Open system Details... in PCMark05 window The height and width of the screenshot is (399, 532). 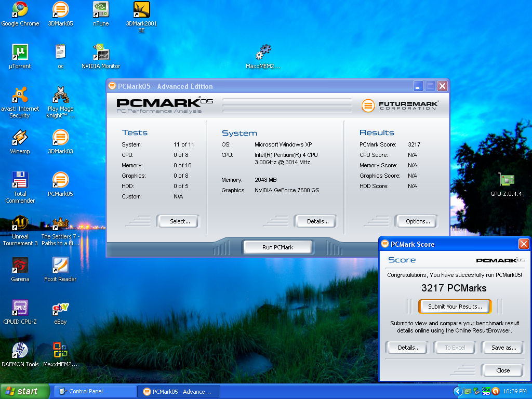(x=316, y=221)
